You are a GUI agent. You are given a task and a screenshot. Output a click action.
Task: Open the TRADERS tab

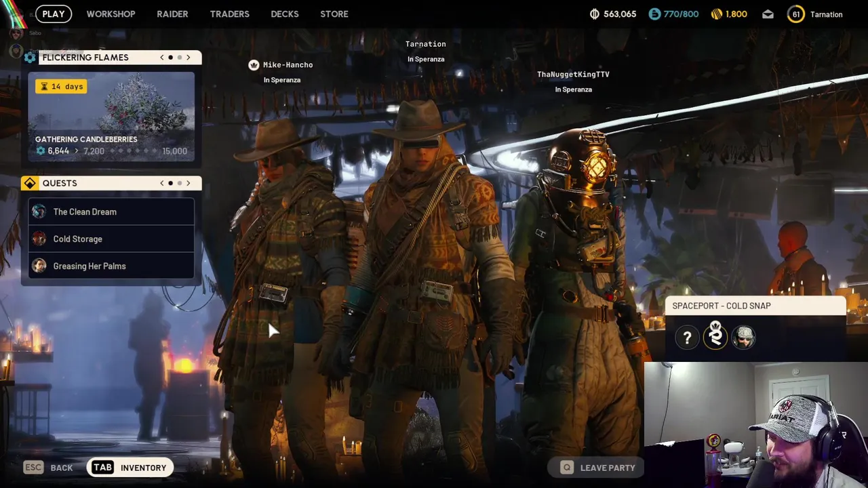coord(229,14)
